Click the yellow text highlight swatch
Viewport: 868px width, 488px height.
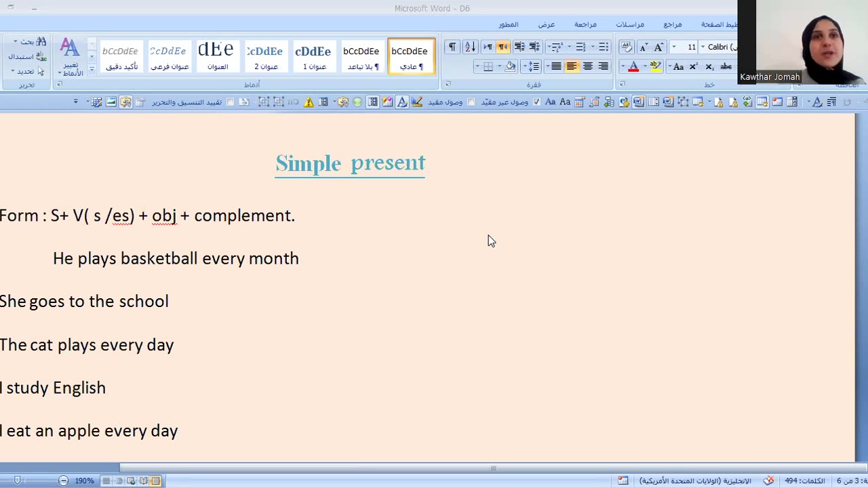point(656,66)
